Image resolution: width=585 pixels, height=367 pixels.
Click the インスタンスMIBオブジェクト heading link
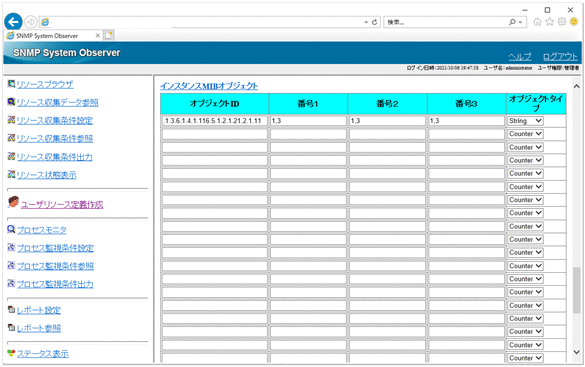coord(209,86)
